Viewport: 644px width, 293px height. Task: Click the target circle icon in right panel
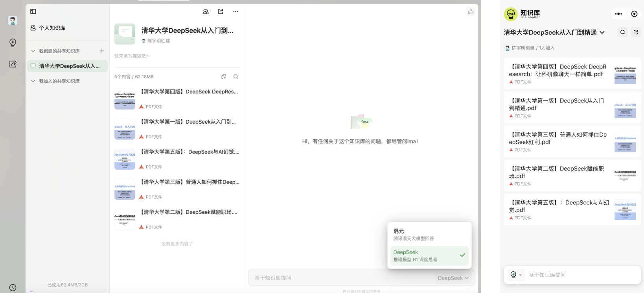634,14
